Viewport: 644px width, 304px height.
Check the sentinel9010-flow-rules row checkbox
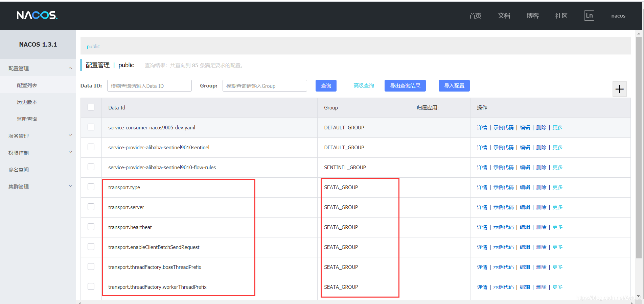(91, 167)
